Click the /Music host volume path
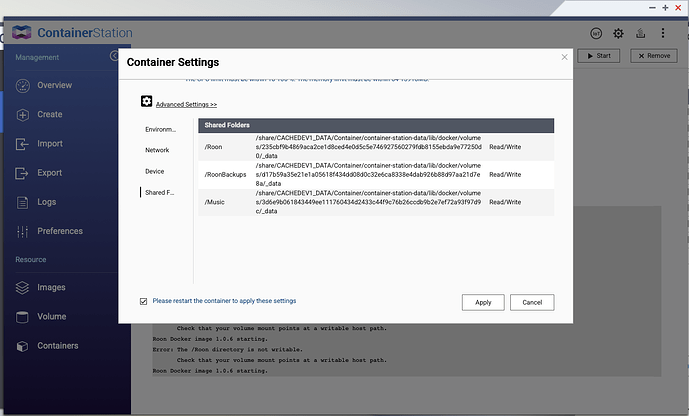This screenshot has width=689, height=416. pos(368,202)
